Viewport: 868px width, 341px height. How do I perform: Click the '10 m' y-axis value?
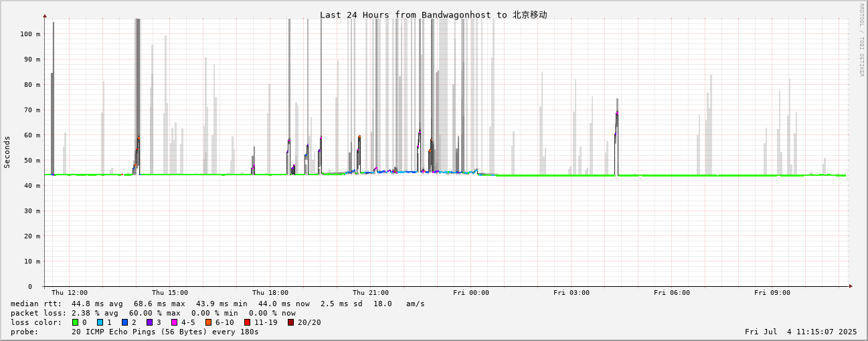(32, 261)
